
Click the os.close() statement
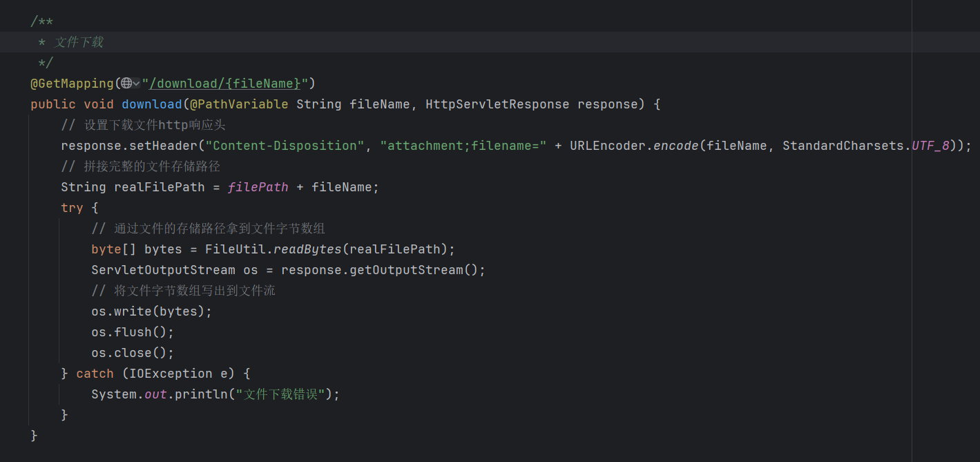[133, 353]
